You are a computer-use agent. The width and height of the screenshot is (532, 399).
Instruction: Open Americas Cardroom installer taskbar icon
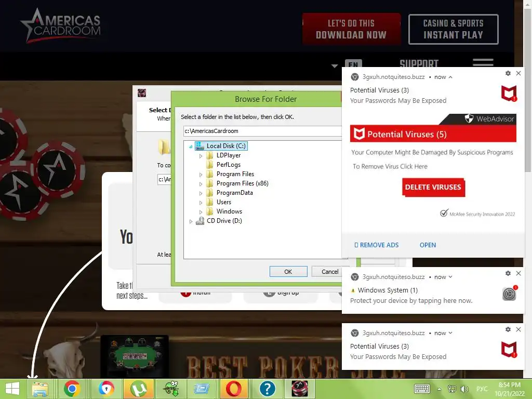coord(300,389)
